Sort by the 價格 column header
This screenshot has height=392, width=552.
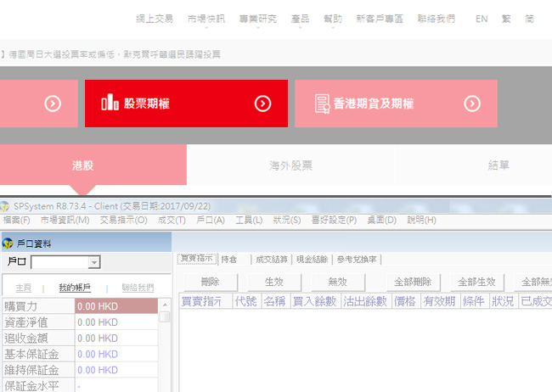point(406,301)
